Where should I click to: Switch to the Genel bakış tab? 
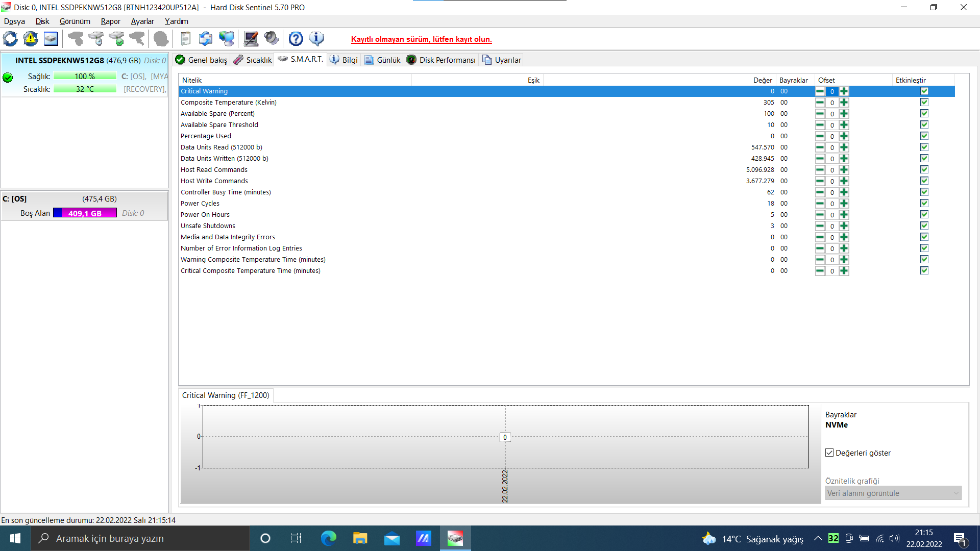pos(202,60)
